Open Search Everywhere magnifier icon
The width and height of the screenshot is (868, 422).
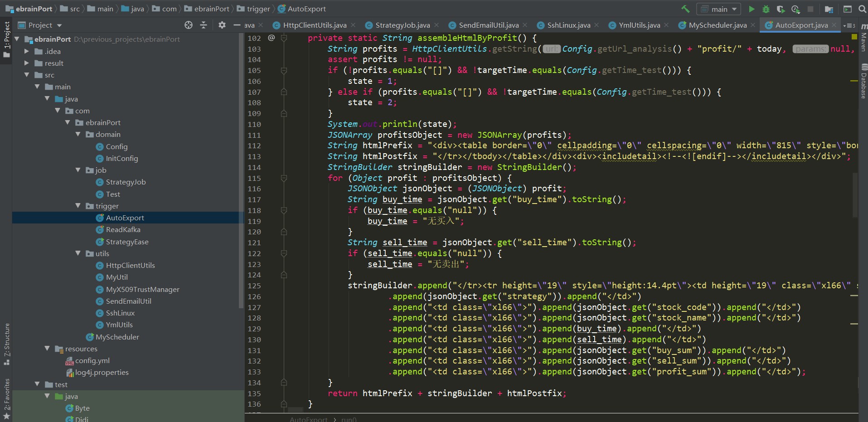[x=862, y=9]
